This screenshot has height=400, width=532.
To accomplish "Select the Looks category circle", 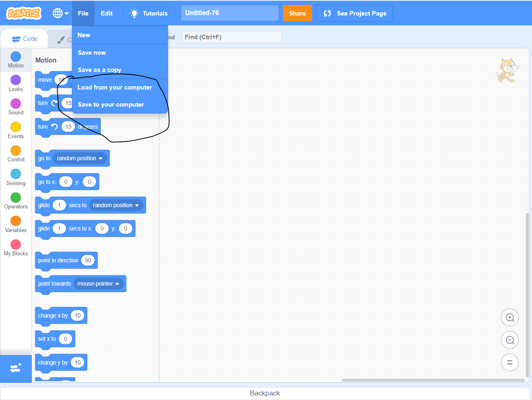I will pos(16,80).
